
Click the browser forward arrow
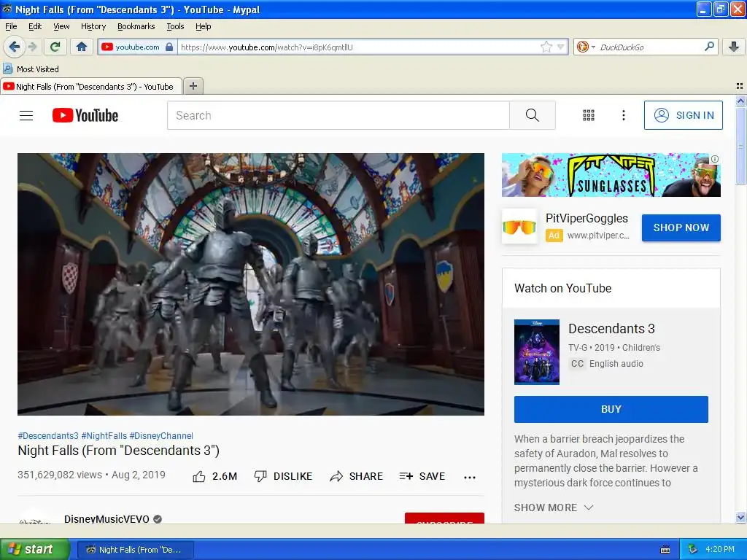(32, 47)
